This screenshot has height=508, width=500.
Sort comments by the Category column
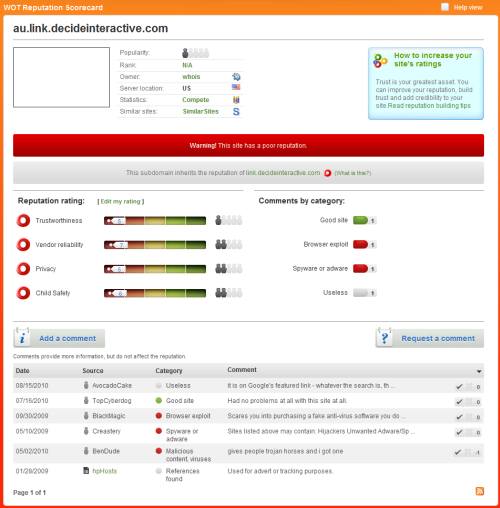169,371
